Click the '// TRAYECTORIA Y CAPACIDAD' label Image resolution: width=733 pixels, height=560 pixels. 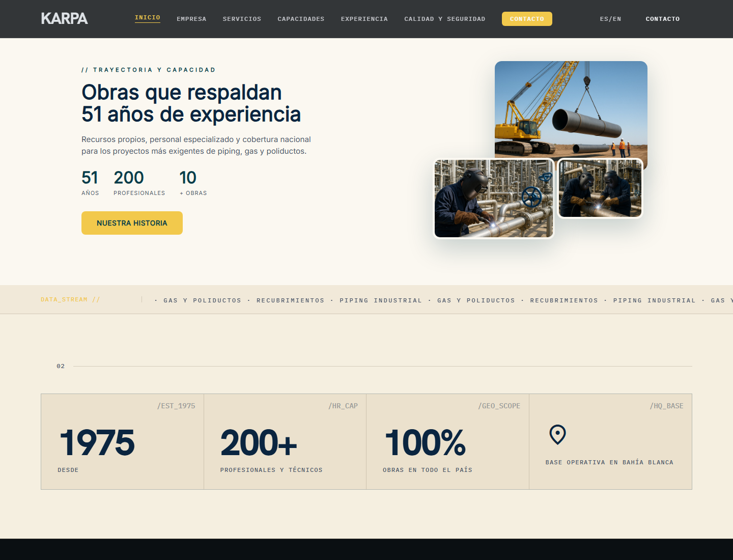149,70
